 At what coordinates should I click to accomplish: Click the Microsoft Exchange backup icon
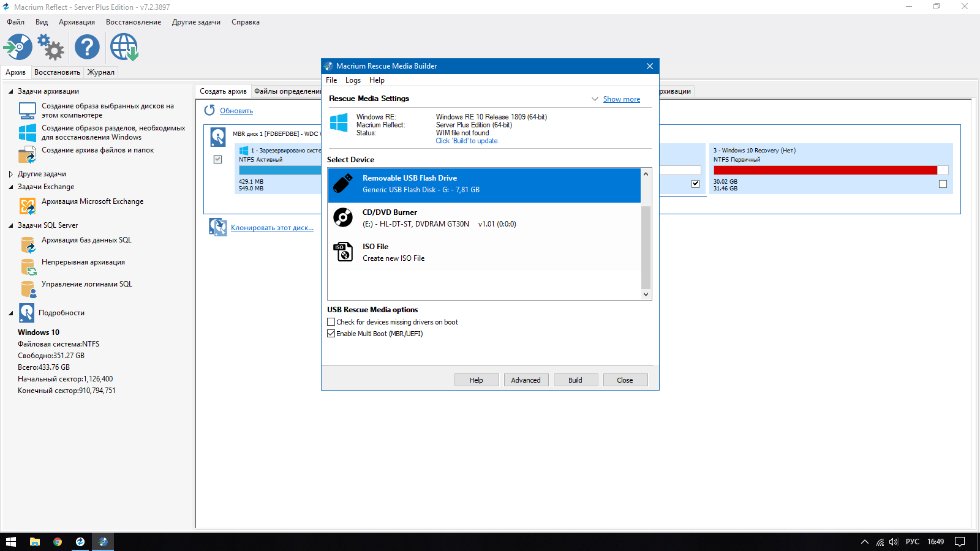point(28,206)
